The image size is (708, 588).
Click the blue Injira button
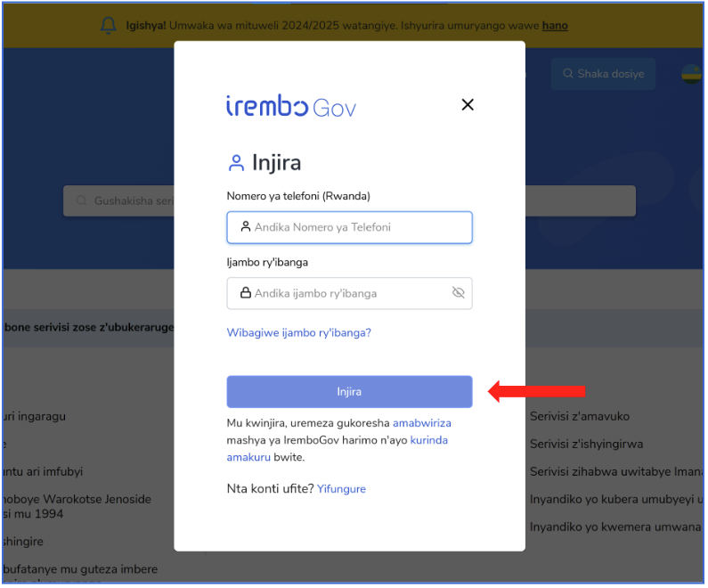(x=349, y=391)
